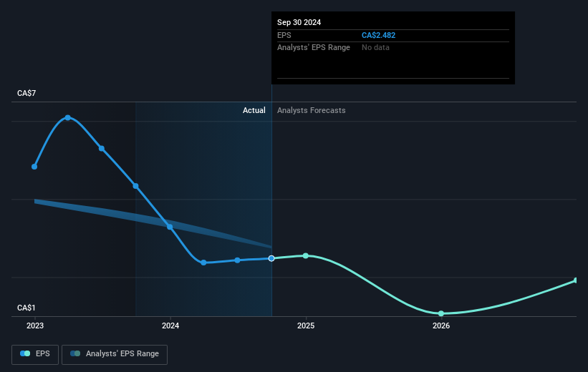The width and height of the screenshot is (588, 372).
Task: Click the 'Actual' section label
Action: tap(254, 110)
